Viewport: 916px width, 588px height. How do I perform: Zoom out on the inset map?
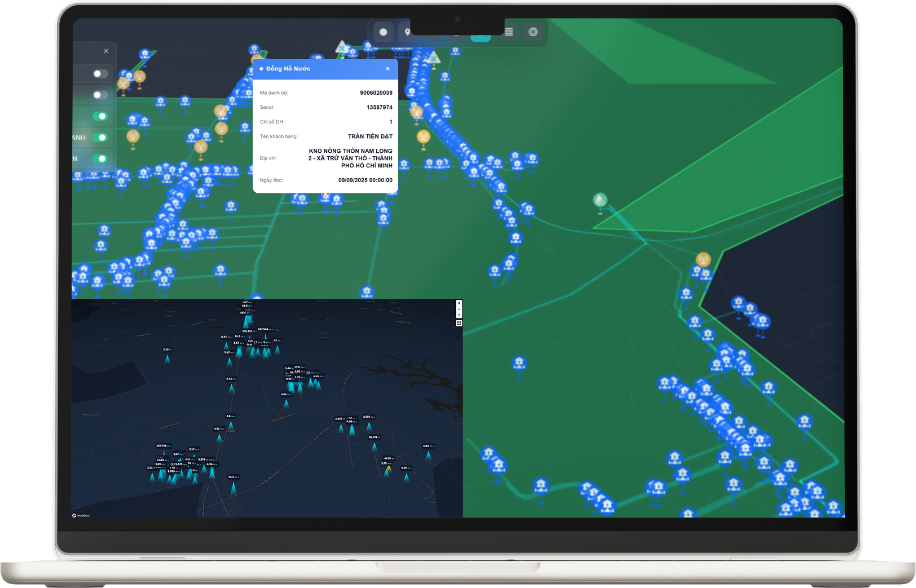[459, 309]
